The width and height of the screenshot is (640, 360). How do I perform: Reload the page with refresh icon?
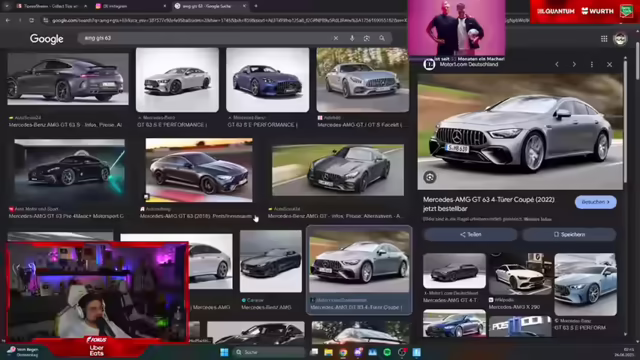pos(31,20)
